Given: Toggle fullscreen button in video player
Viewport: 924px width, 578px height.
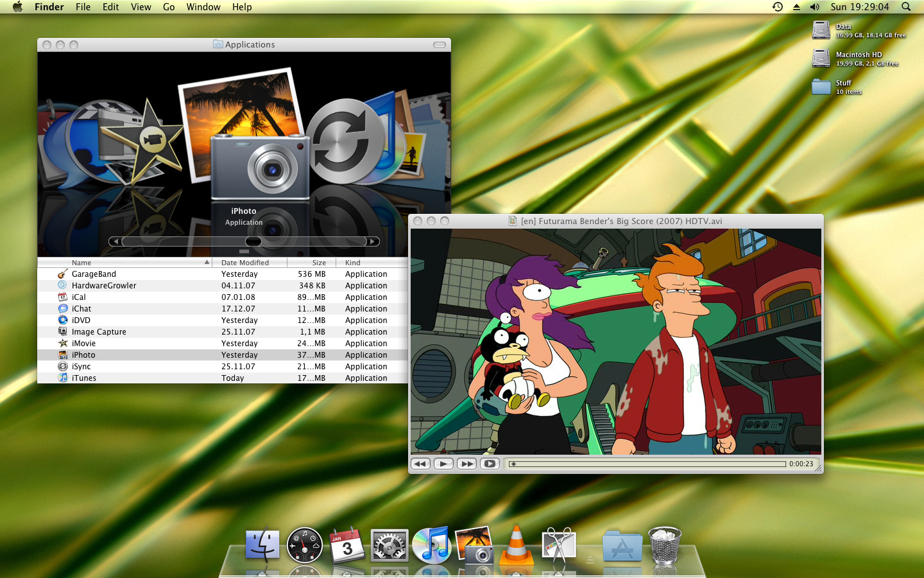Looking at the screenshot, I should 490,464.
